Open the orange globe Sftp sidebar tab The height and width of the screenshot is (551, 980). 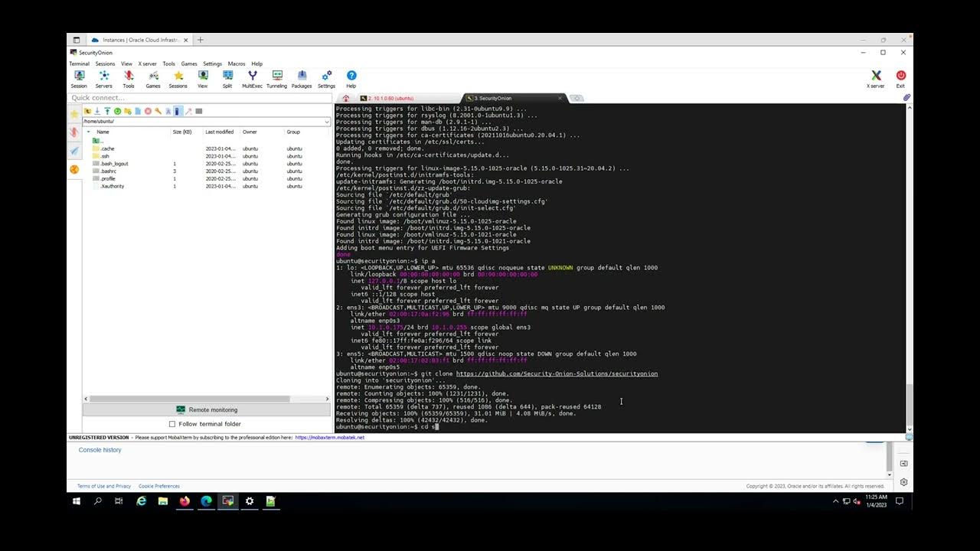(x=74, y=169)
